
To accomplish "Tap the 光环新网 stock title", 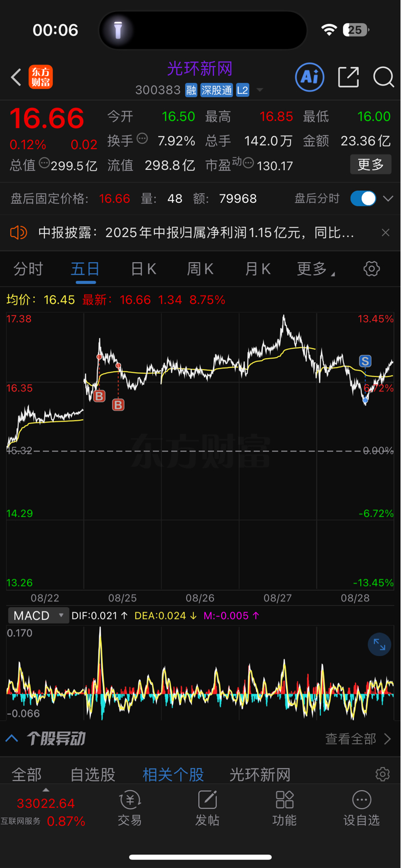I will (x=200, y=68).
